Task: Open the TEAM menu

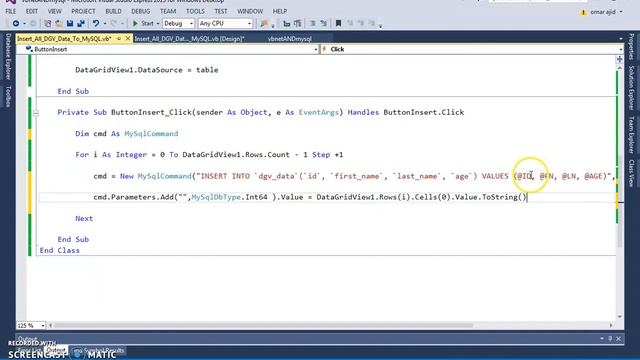Action: tap(168, 11)
